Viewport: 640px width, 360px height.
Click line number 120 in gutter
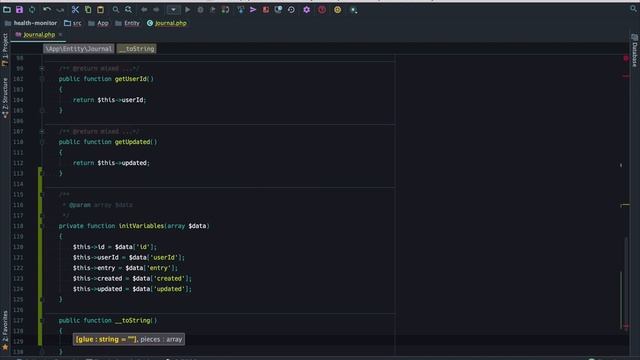18,247
